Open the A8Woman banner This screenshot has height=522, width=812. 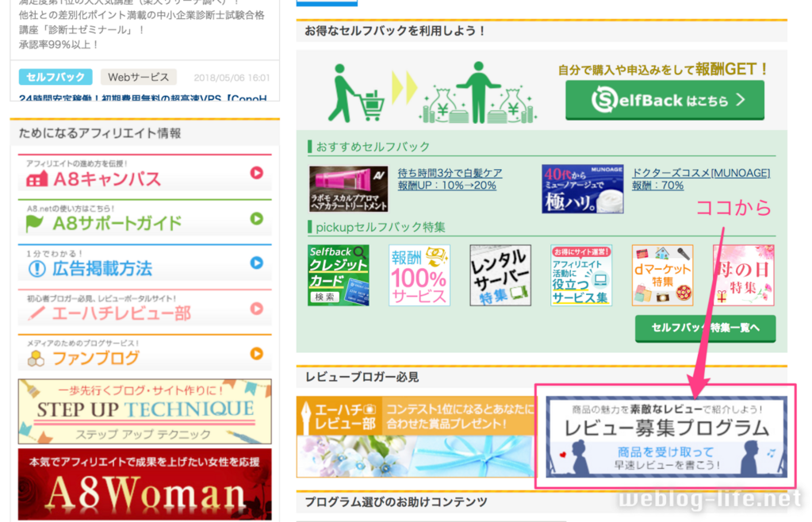tap(144, 485)
